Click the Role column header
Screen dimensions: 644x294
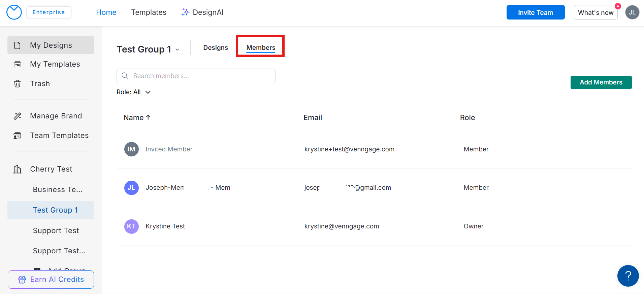468,118
